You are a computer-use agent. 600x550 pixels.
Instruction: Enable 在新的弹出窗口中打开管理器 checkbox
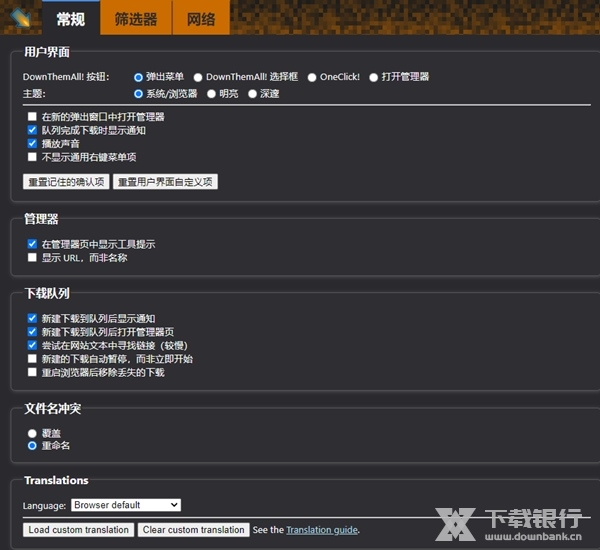(32, 116)
